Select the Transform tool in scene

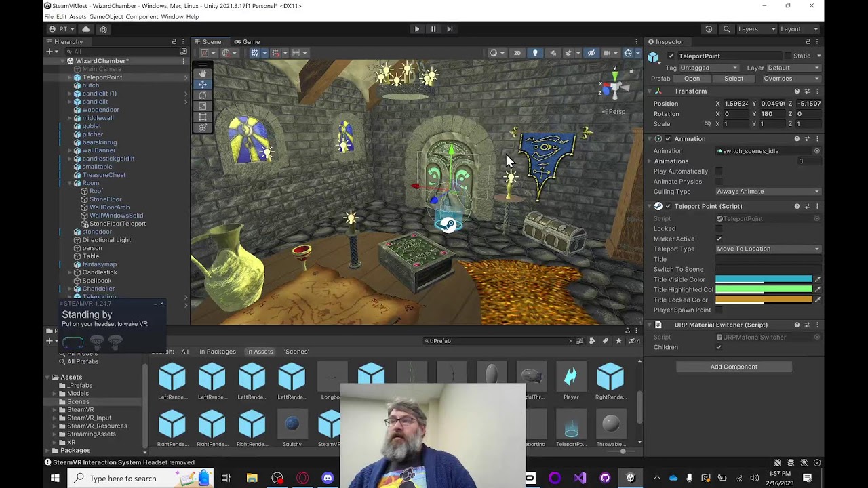(202, 127)
